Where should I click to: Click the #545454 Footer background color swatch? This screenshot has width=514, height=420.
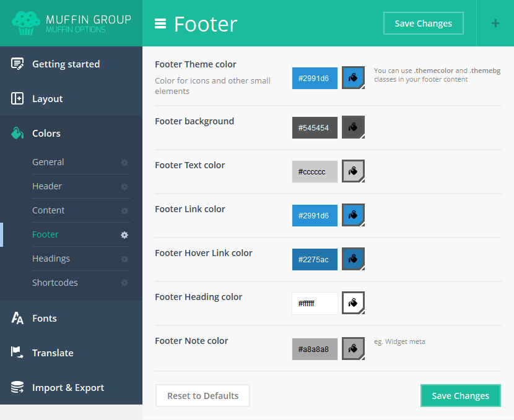(315, 127)
